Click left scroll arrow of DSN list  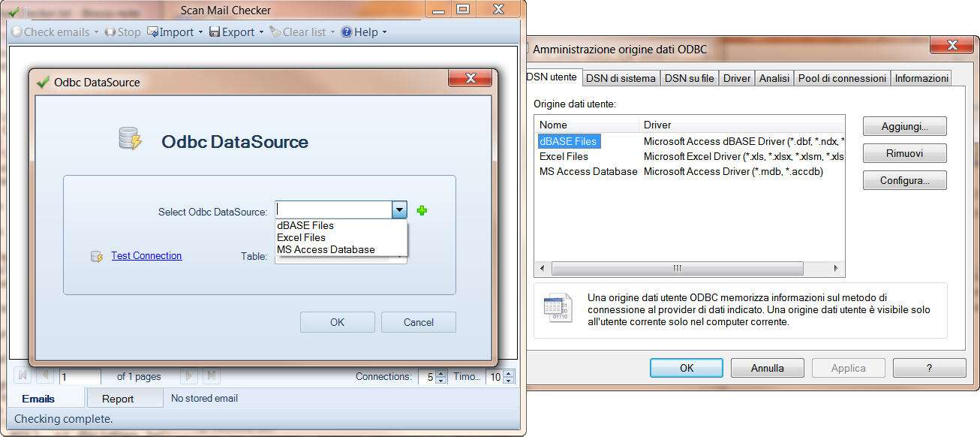click(x=543, y=268)
